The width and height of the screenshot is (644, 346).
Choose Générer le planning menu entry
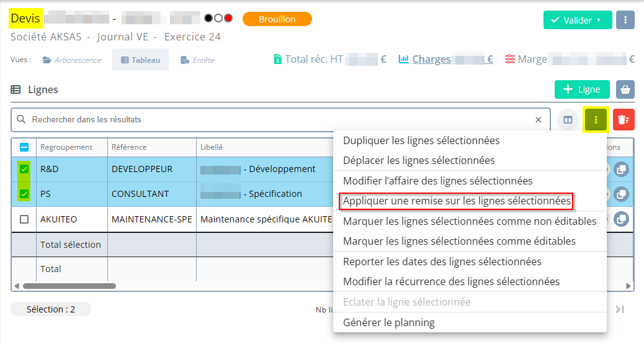(389, 322)
